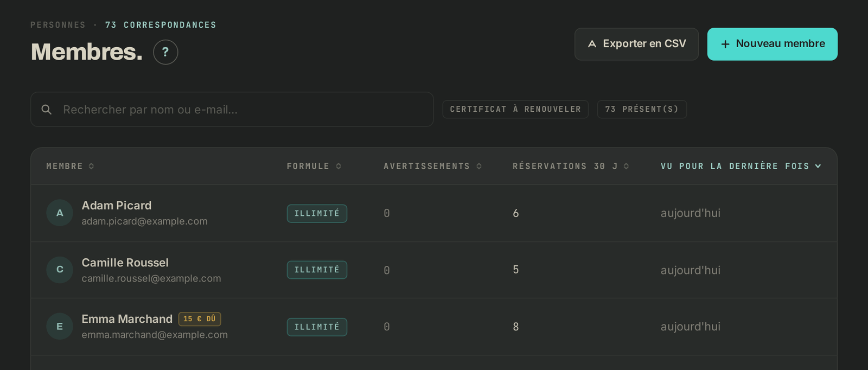This screenshot has height=370, width=868.
Task: Click adam.picard@example.com email
Action: click(x=144, y=221)
